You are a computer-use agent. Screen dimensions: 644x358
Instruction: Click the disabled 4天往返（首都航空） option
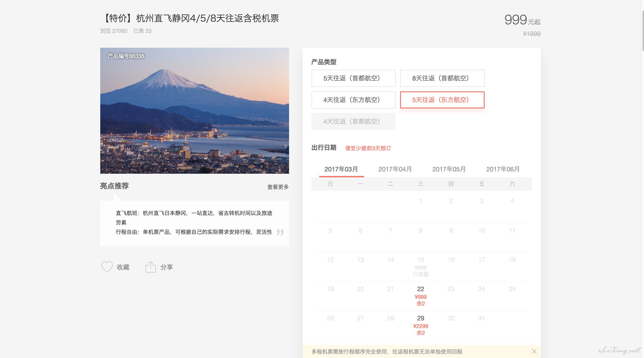[x=353, y=121]
